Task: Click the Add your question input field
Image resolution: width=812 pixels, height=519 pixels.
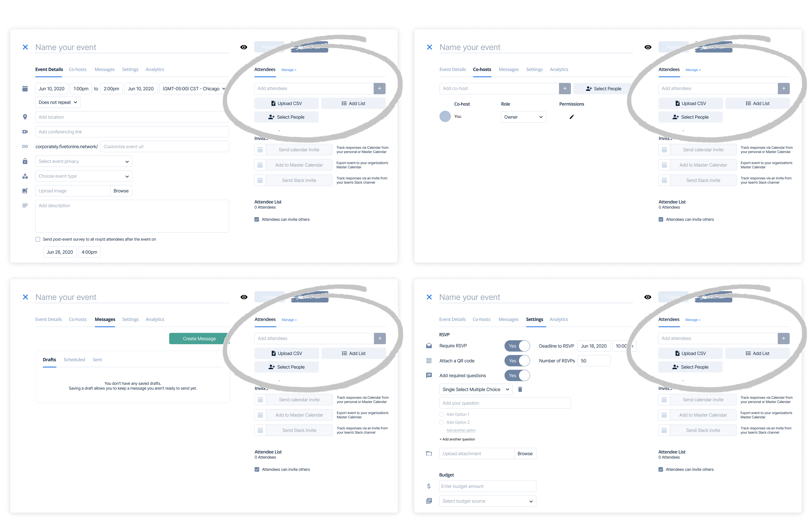Action: [505, 403]
